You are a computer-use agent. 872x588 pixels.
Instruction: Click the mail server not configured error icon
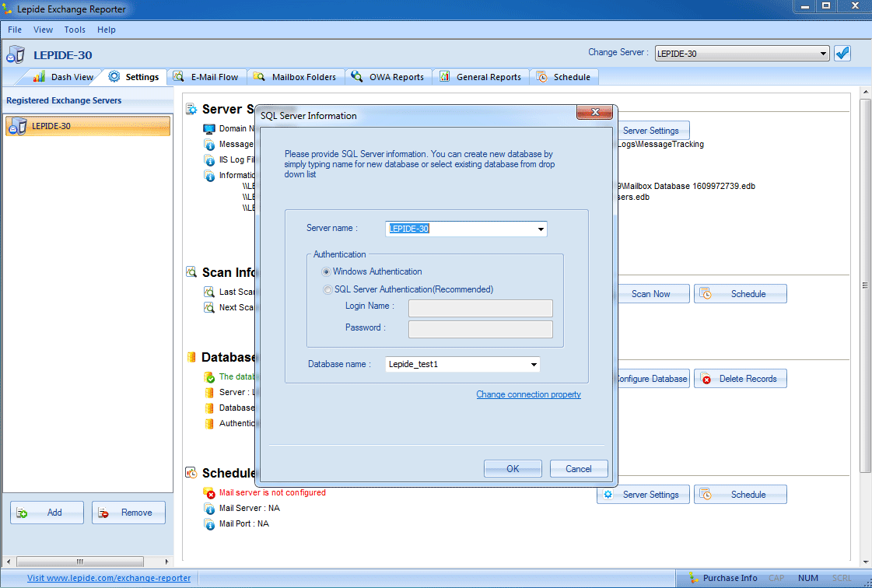[209, 493]
